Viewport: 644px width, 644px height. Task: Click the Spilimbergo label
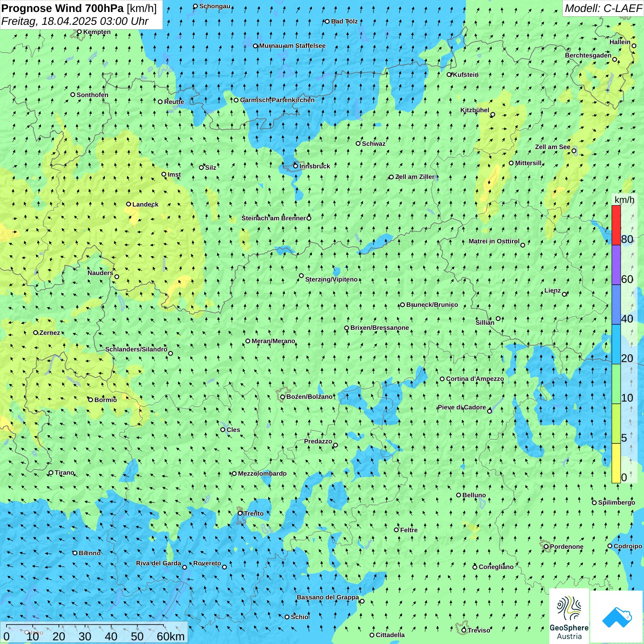(x=616, y=502)
